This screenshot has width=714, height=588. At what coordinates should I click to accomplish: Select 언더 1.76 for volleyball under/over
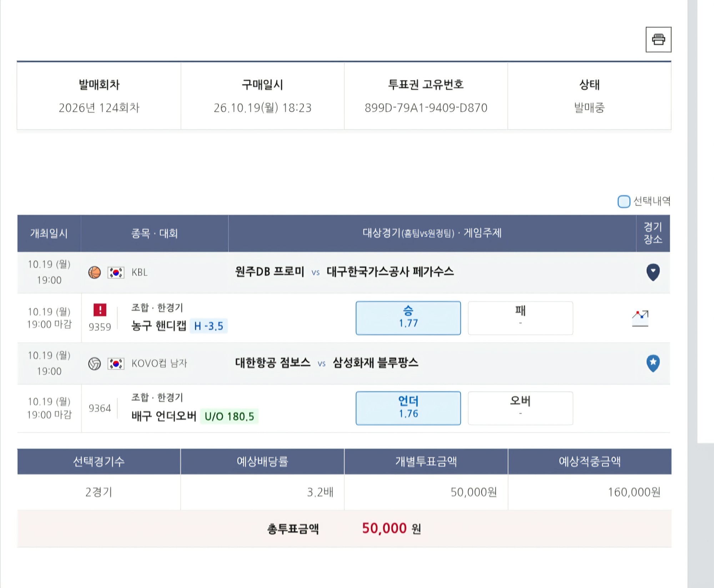[408, 408]
